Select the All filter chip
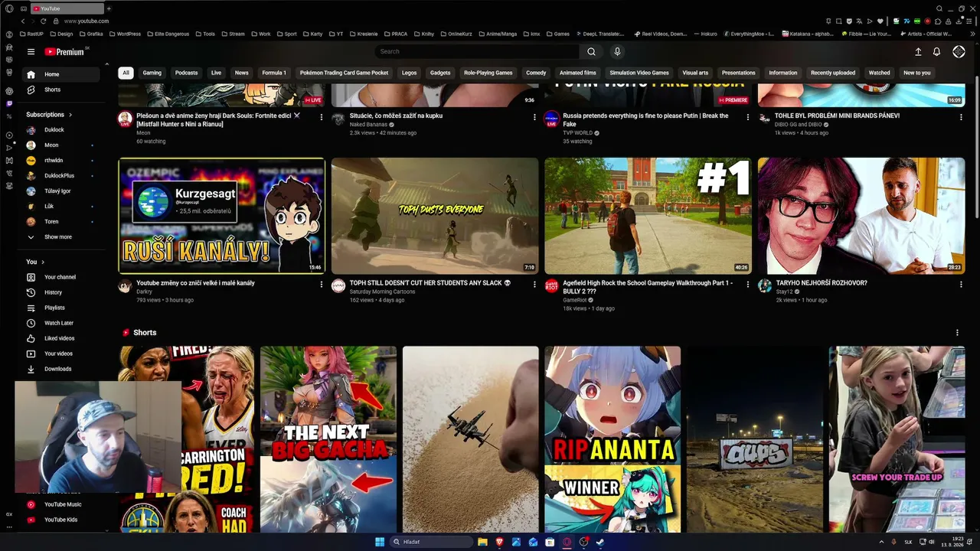The image size is (980, 551). (x=126, y=73)
